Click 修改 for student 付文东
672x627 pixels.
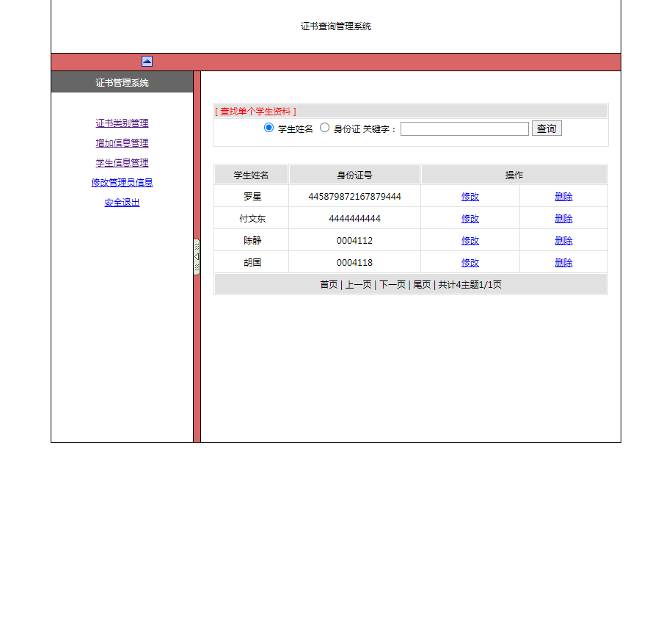click(470, 218)
